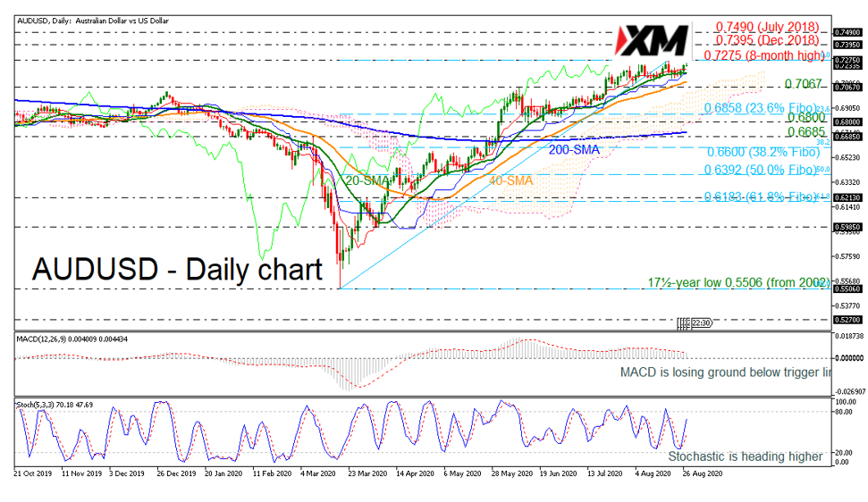Click the 200-SMA line label
The width and height of the screenshot is (868, 502).
click(573, 149)
